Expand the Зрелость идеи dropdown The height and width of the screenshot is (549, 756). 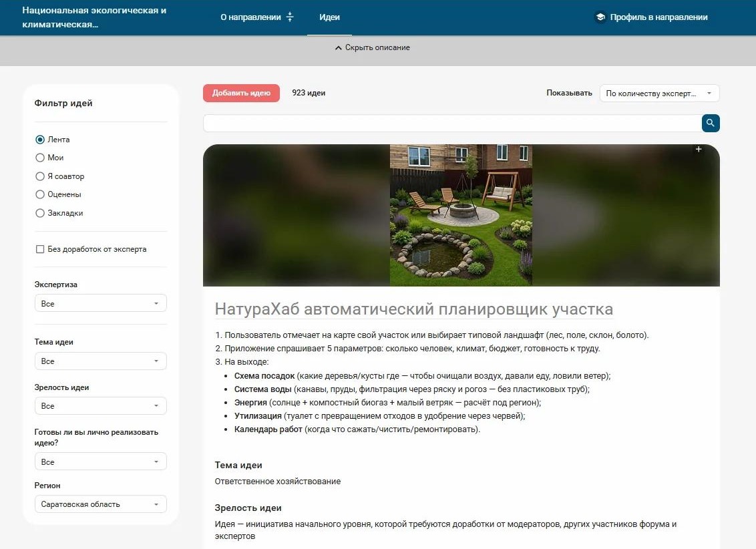pos(101,406)
